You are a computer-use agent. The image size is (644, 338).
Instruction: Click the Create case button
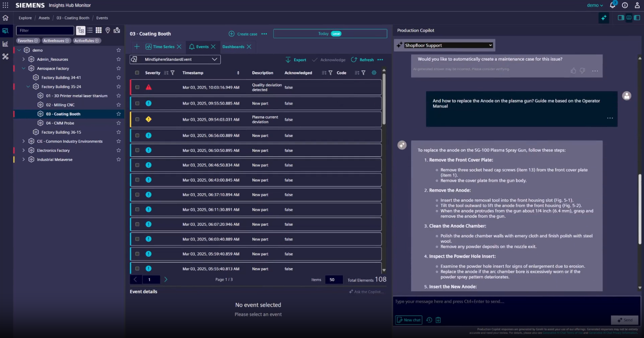click(x=243, y=34)
